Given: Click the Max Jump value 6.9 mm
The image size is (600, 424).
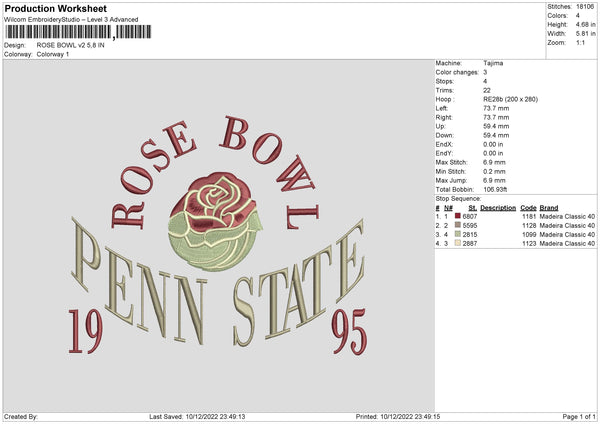Looking at the screenshot, I should (x=494, y=181).
